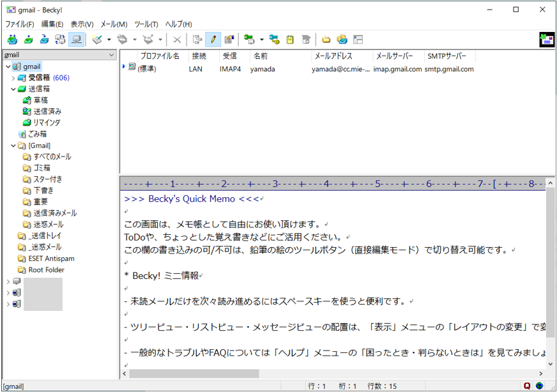
Task: Click the green tray send mail icon
Action: pos(28,40)
